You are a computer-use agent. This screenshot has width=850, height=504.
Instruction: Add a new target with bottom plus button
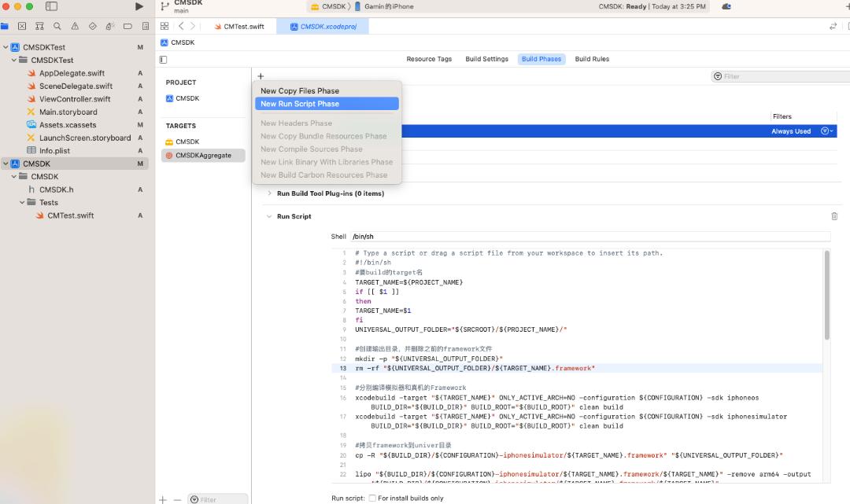tap(163, 499)
